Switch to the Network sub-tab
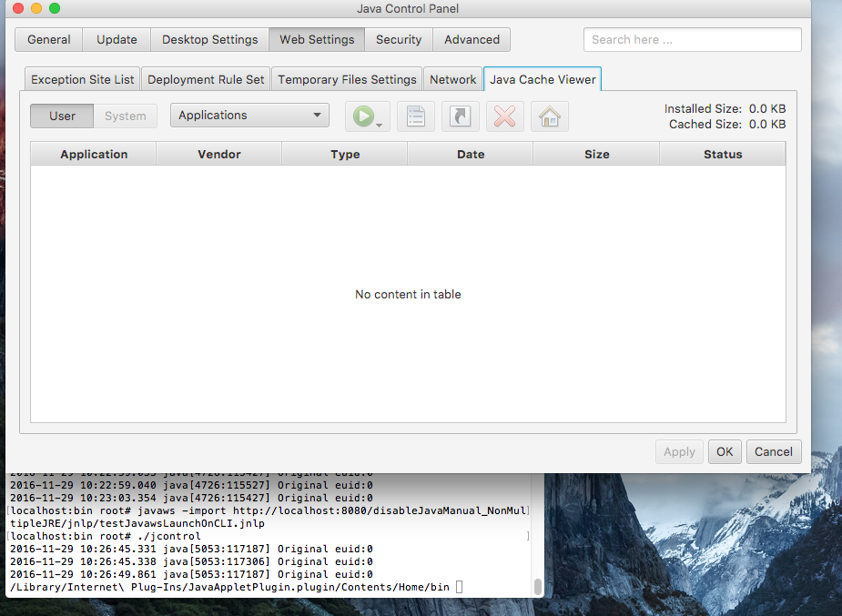 [x=452, y=79]
